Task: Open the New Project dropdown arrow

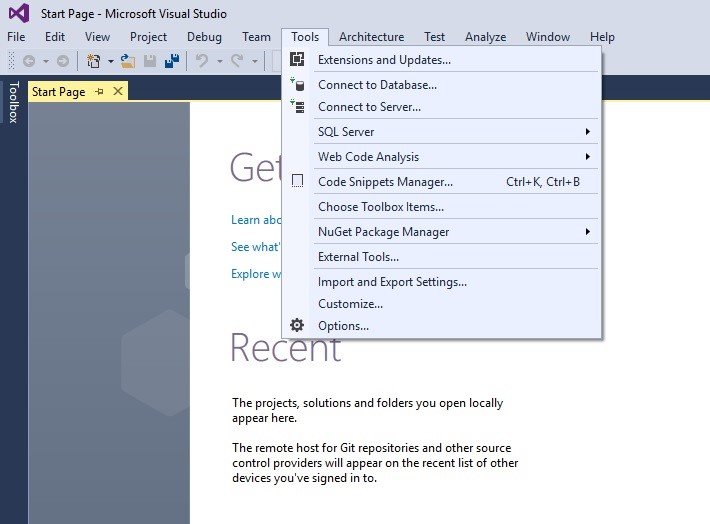Action: pyautogui.click(x=110, y=61)
